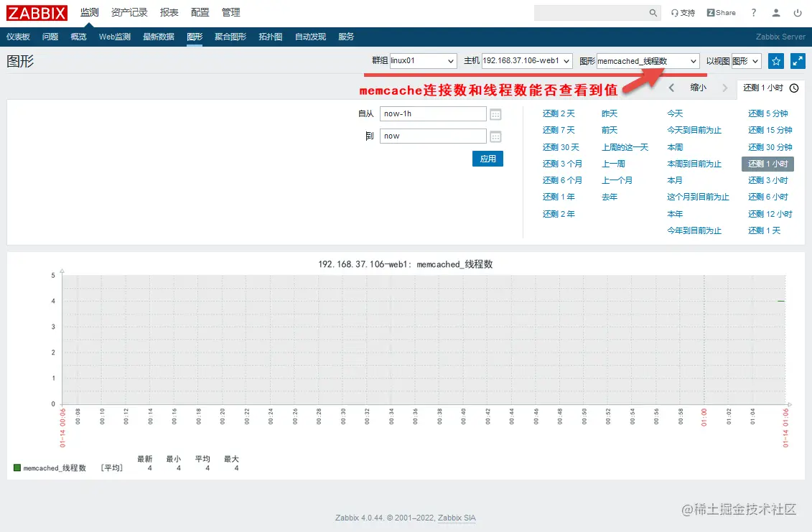Screen dimensions: 812x532
Task: Open Zabbix SIA footer link
Action: (x=457, y=518)
